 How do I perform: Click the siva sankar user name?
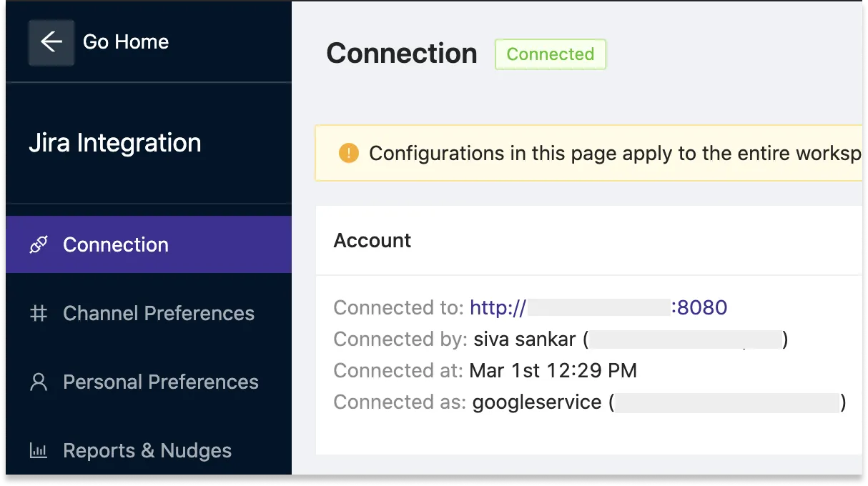525,339
